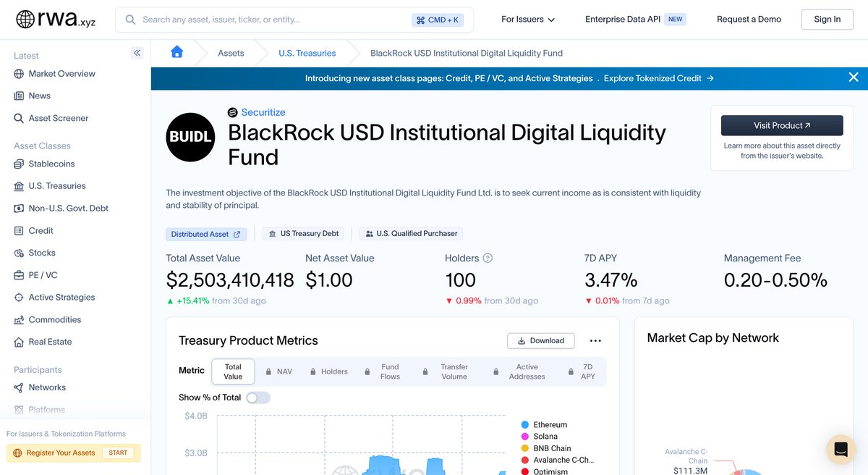Download the Treasury Product Metrics
Image resolution: width=868 pixels, height=475 pixels.
(x=541, y=340)
